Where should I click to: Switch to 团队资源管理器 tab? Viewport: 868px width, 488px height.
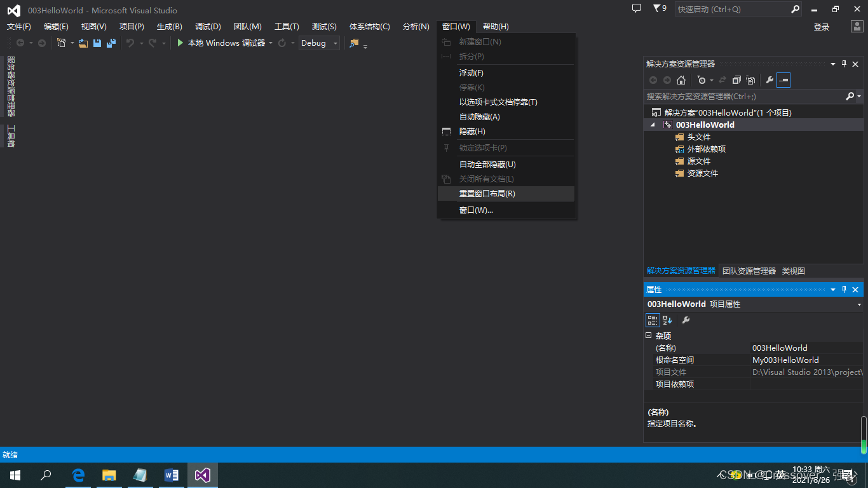click(749, 271)
